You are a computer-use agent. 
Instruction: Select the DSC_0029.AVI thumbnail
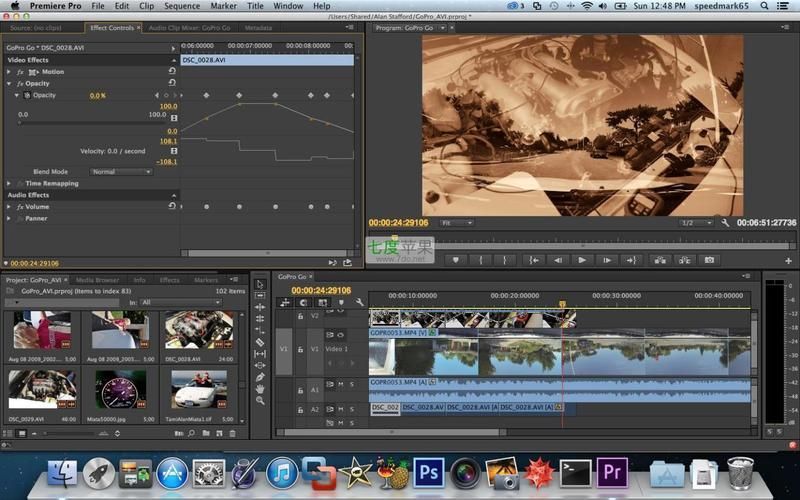[x=42, y=390]
